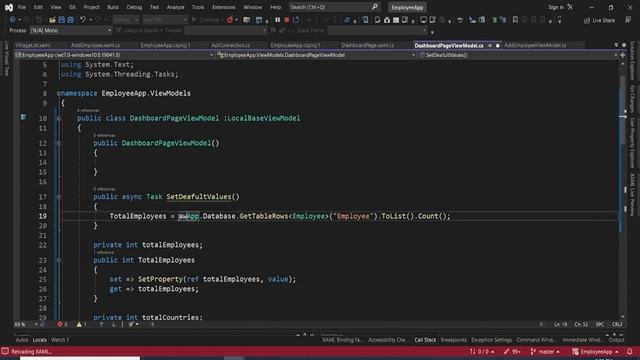
Task: Collapse the DashboardPageViewModel class at line 10
Action: pyautogui.click(x=59, y=118)
